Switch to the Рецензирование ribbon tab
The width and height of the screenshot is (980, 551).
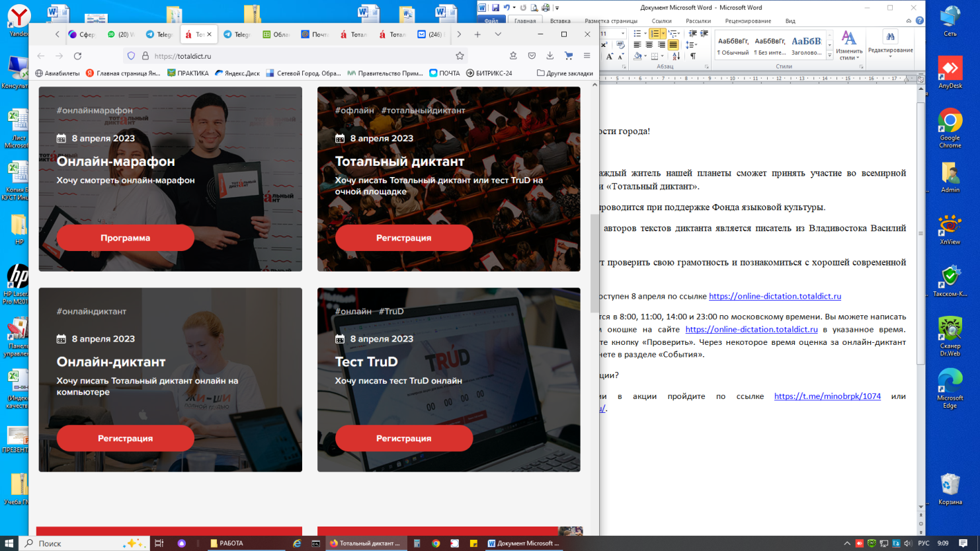pos(748,21)
